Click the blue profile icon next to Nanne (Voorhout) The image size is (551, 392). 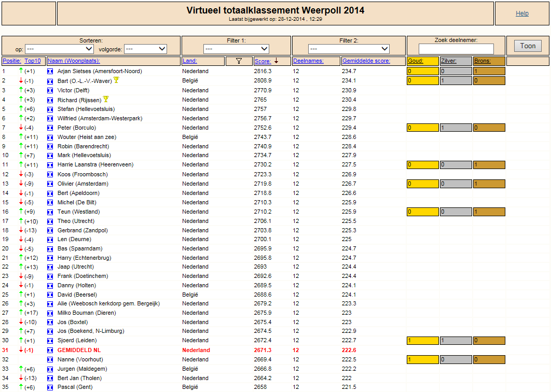tap(50, 360)
